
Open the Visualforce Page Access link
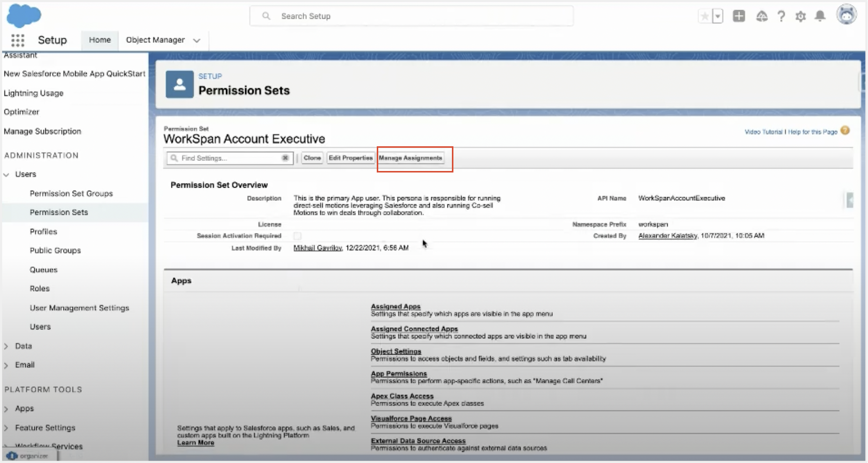click(411, 419)
